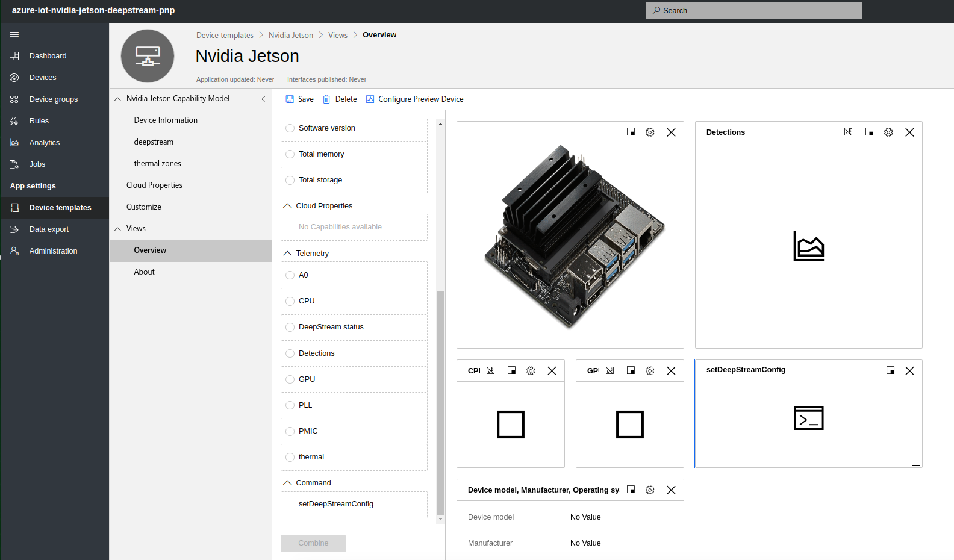Change size of GPU tile
The width and height of the screenshot is (954, 560).
[631, 370]
